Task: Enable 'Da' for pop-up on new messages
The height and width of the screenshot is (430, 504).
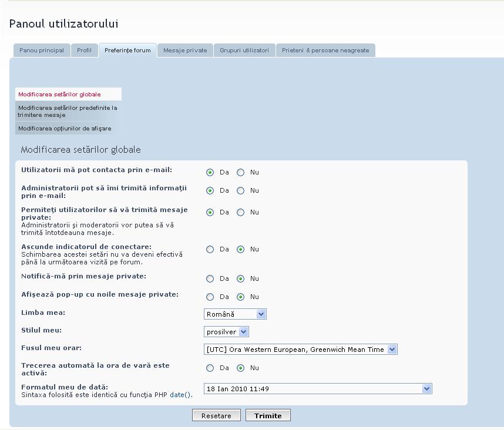Action: tap(210, 297)
